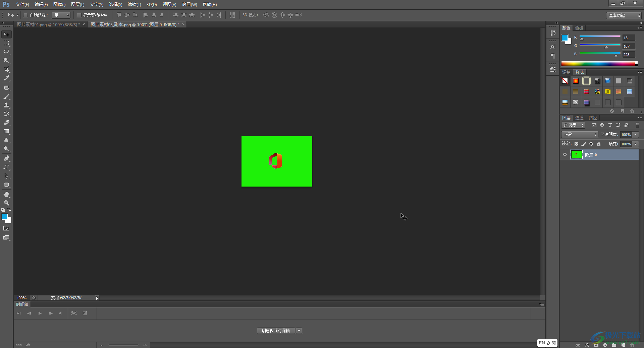644x348 pixels.
Task: Open the Layers panel flyout menu
Action: pyautogui.click(x=640, y=118)
